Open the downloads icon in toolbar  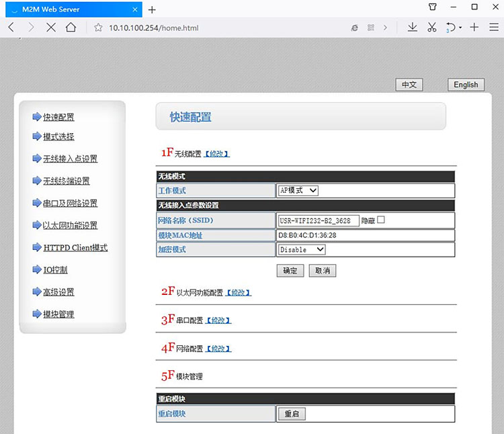coord(413,28)
